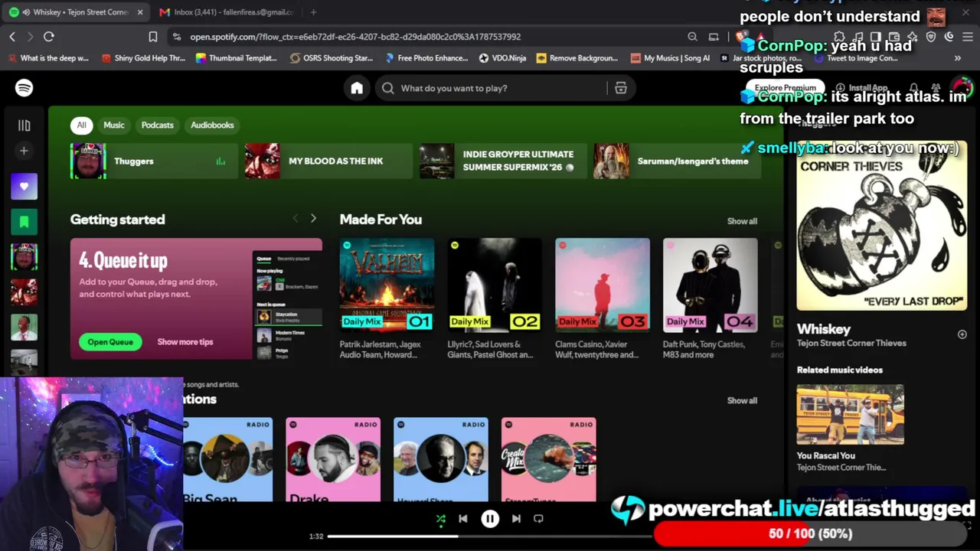This screenshot has height=551, width=980.
Task: Filter by Audiobooks
Action: coord(212,125)
